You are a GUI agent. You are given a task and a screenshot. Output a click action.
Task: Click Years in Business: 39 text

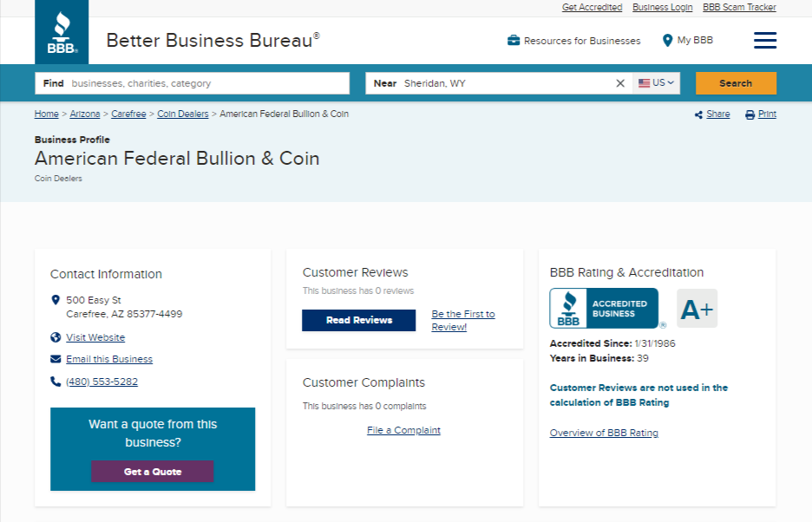coord(599,358)
